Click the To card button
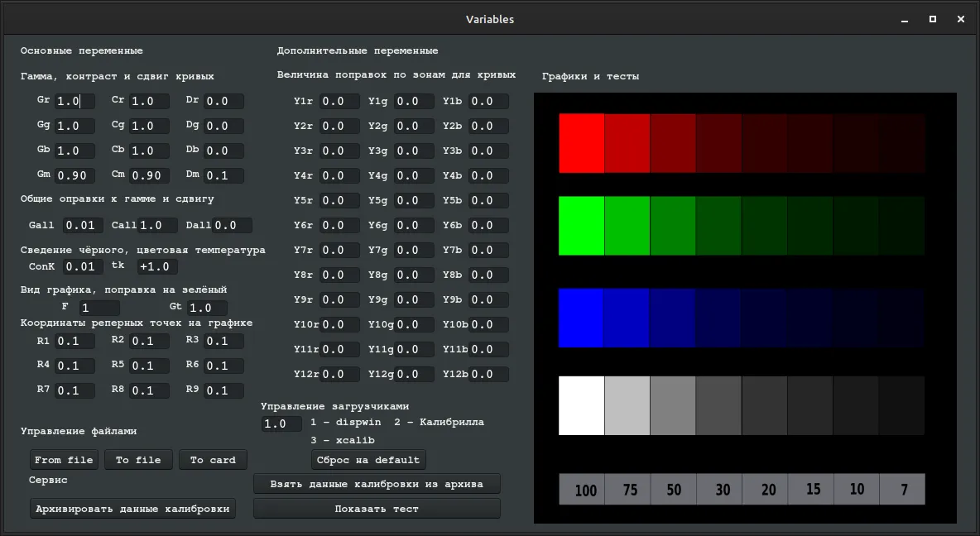Image resolution: width=980 pixels, height=536 pixels. click(x=213, y=460)
